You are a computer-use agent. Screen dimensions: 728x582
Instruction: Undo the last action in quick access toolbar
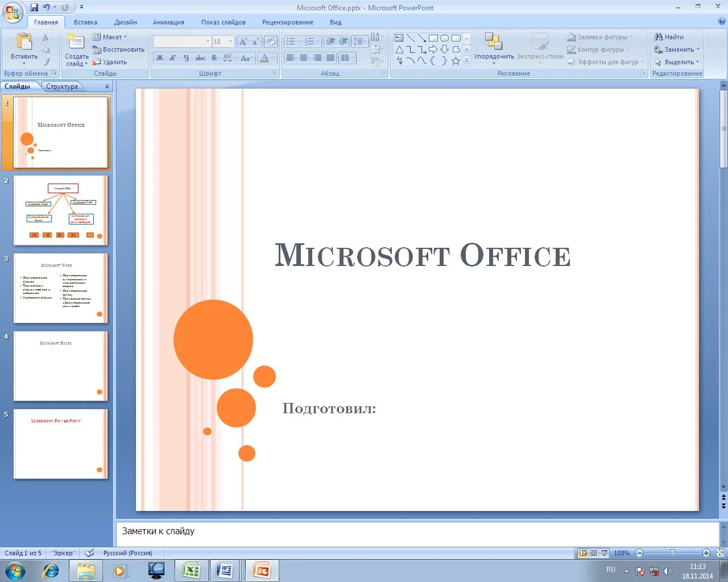click(x=47, y=7)
